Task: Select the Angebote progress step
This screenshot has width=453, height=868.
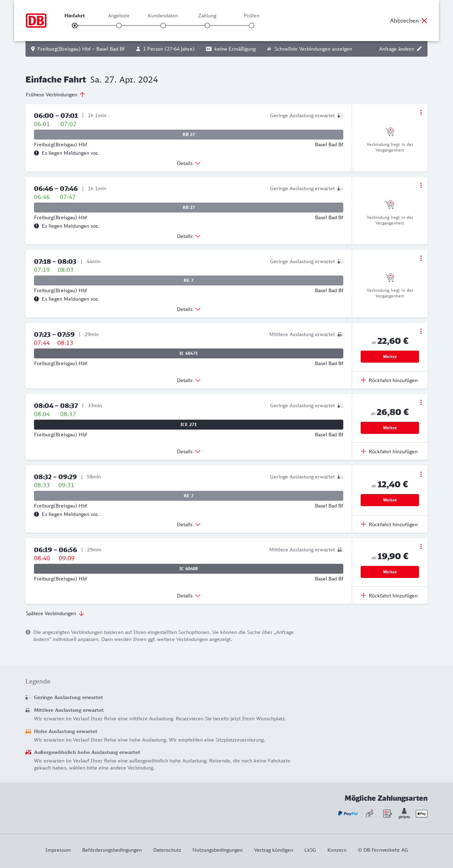Action: (x=119, y=25)
